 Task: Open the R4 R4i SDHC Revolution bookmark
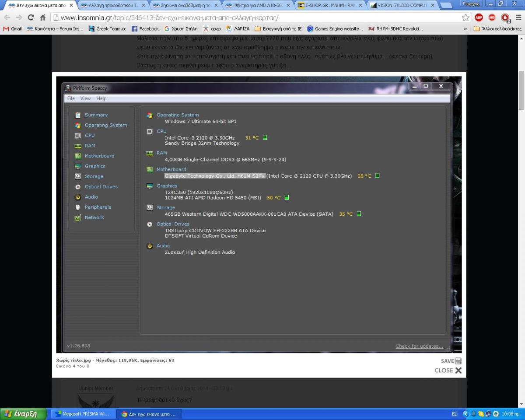tap(395, 28)
